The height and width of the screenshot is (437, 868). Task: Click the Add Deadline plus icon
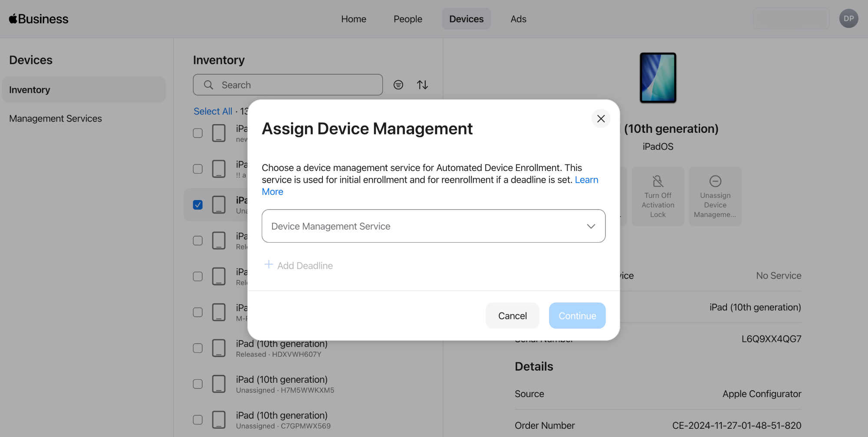click(x=269, y=265)
